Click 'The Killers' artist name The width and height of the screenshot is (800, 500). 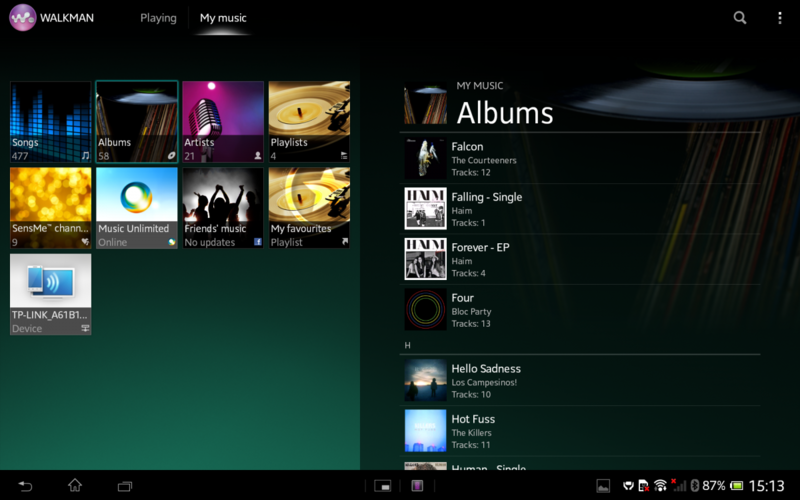point(471,433)
